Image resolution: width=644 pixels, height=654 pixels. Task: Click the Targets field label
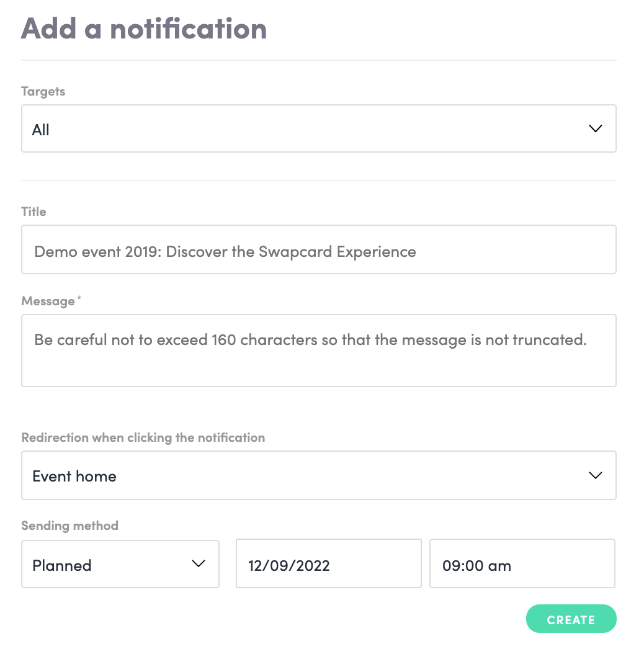[x=43, y=91]
